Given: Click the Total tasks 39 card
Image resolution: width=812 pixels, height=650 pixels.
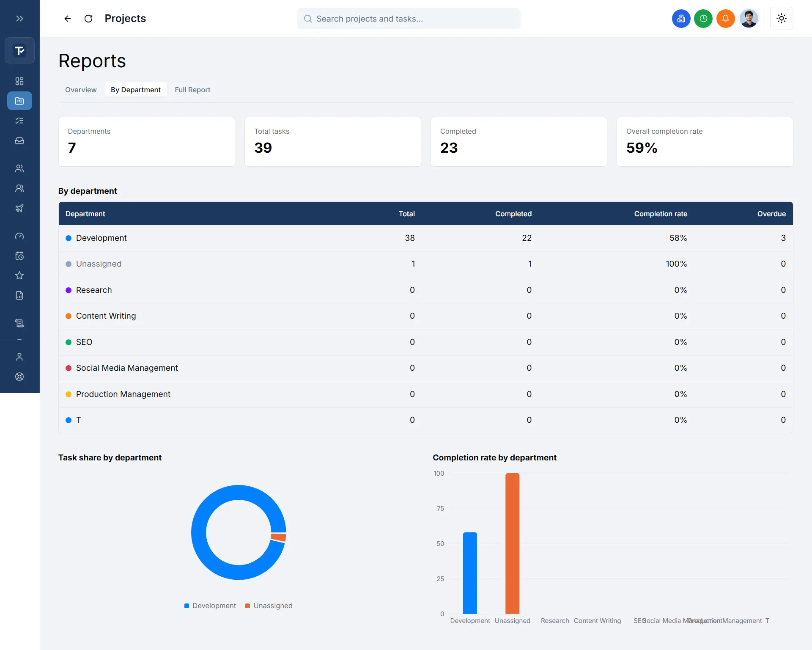Looking at the screenshot, I should [x=333, y=142].
